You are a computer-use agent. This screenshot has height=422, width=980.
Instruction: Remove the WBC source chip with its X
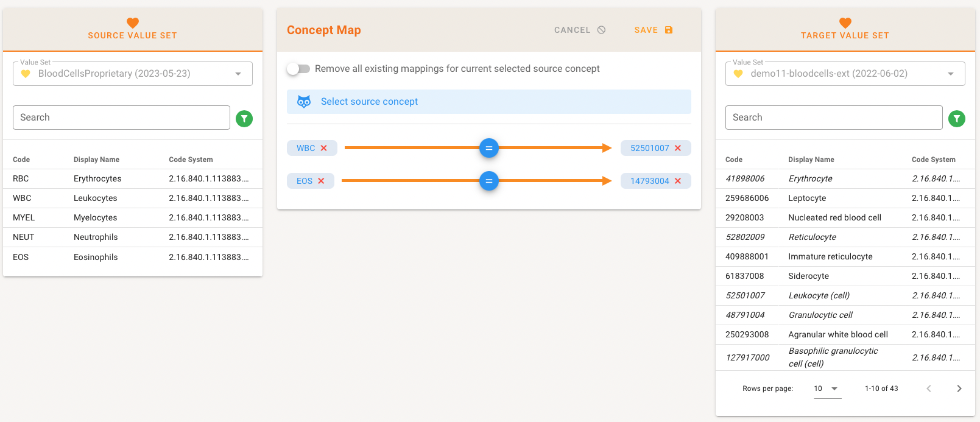coord(324,148)
